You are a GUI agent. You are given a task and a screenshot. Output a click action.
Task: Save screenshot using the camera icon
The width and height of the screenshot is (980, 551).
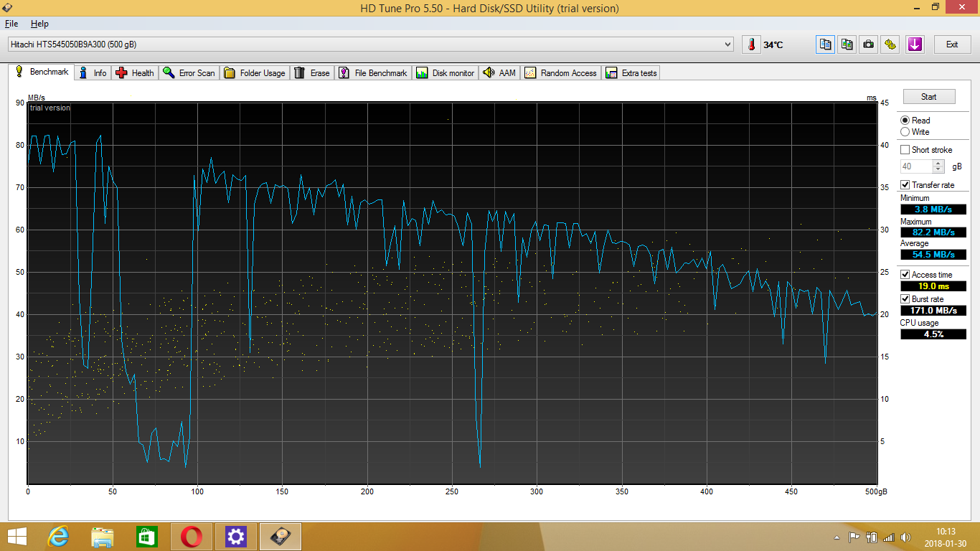(x=869, y=44)
